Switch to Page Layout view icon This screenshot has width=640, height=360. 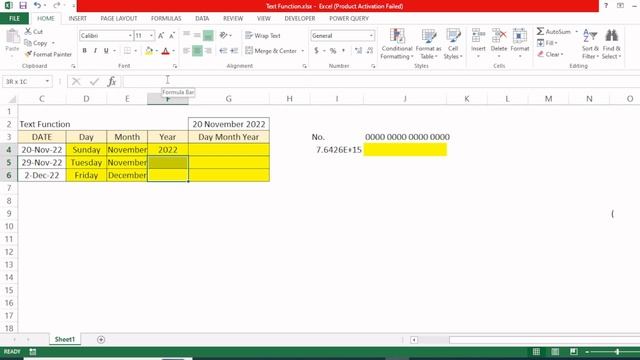coord(555,352)
